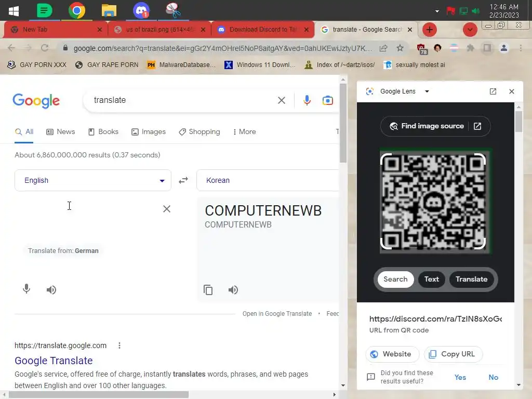
Task: Close the translate Google Search tab
Action: tap(410, 30)
